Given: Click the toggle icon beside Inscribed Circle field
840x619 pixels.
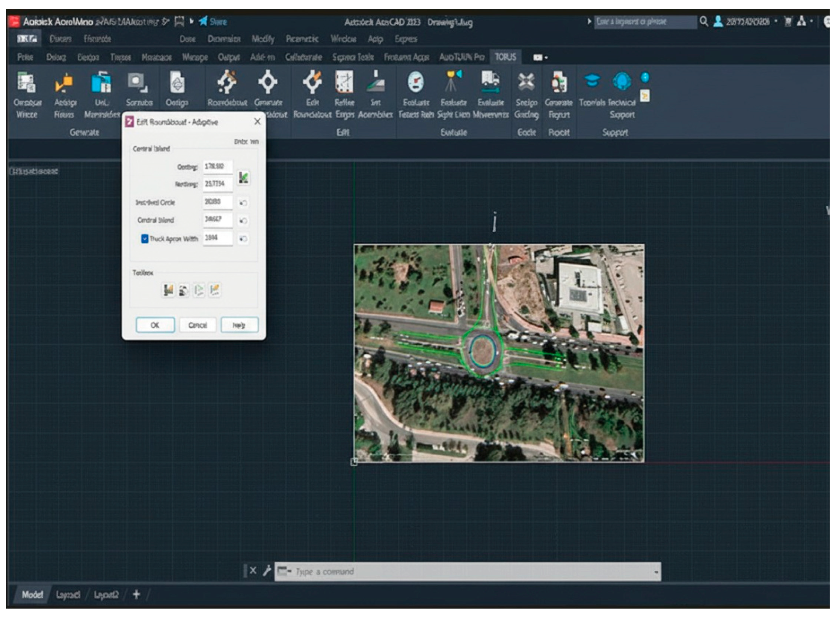Looking at the screenshot, I should pyautogui.click(x=243, y=203).
